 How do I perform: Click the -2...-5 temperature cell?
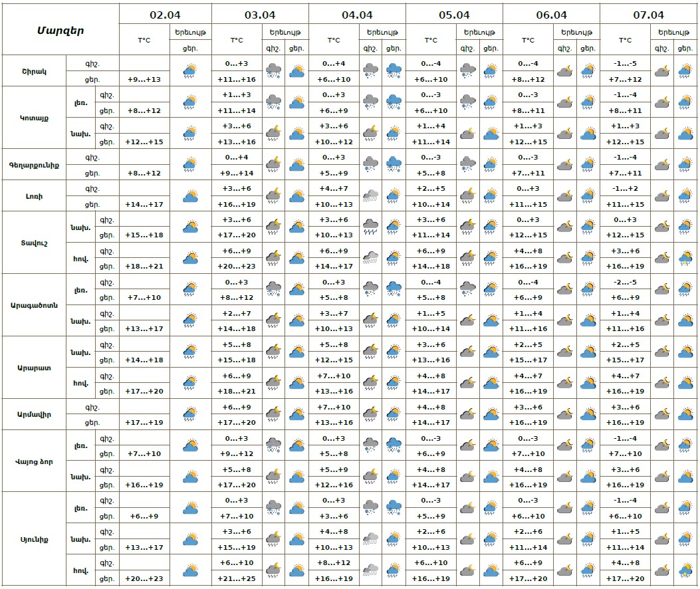[x=625, y=282]
